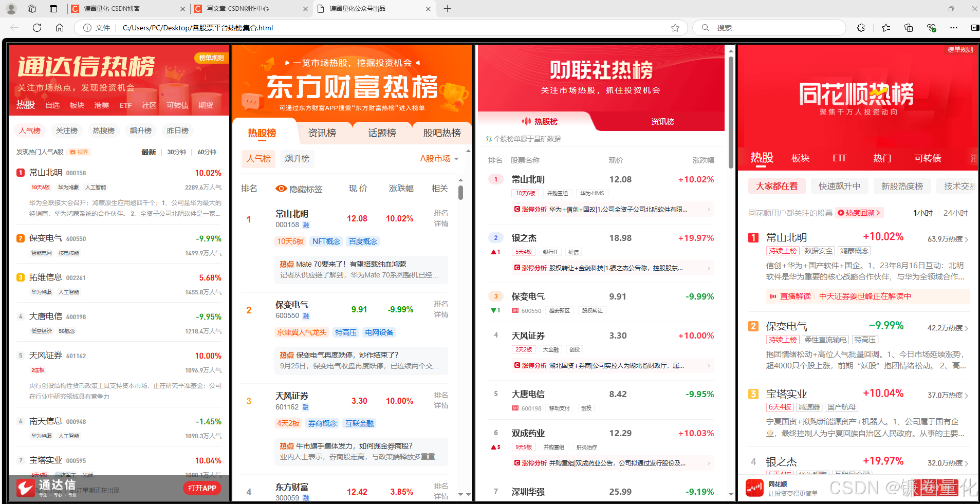Click 榜单规则 in 通达信 header
Screen dimensions: 980x504
(211, 58)
